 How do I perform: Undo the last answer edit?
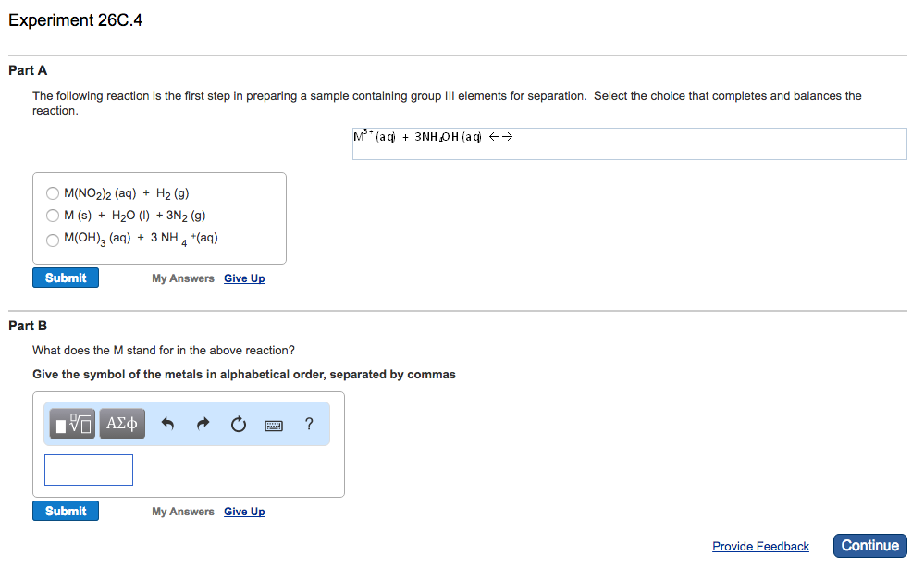(166, 423)
